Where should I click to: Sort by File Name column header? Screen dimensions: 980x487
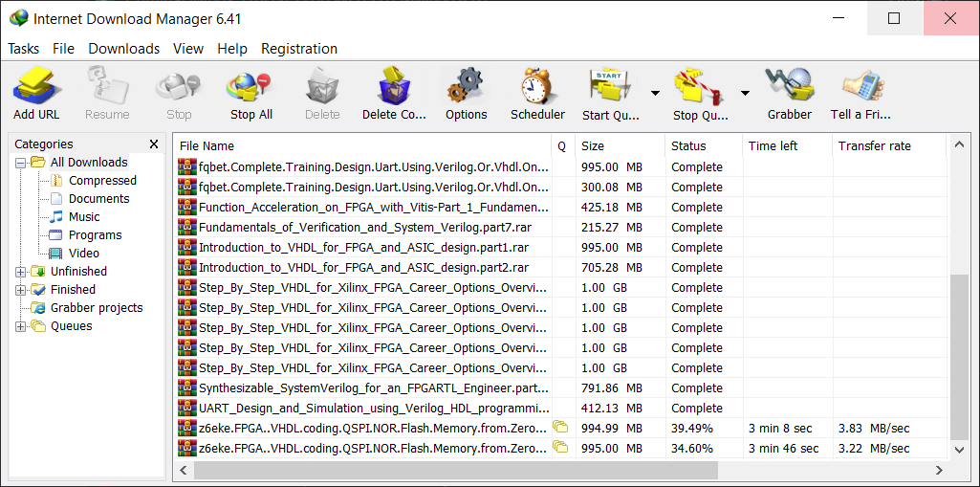pyautogui.click(x=361, y=146)
